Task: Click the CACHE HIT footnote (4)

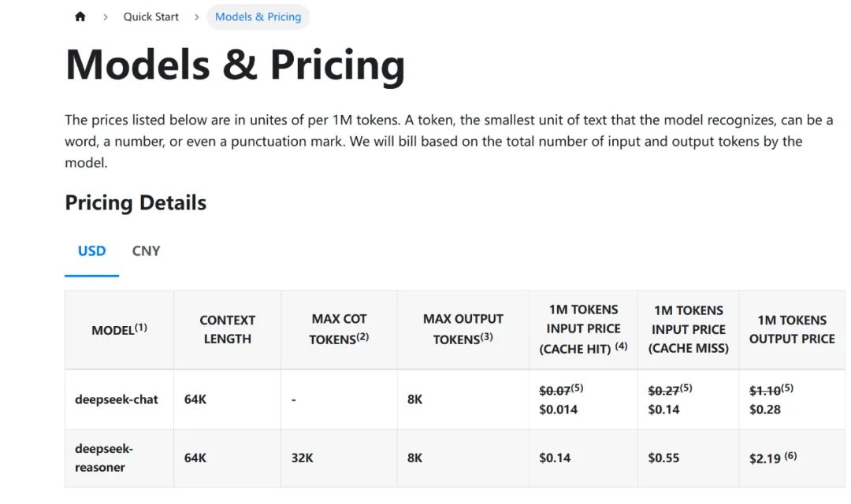Action: point(621,346)
